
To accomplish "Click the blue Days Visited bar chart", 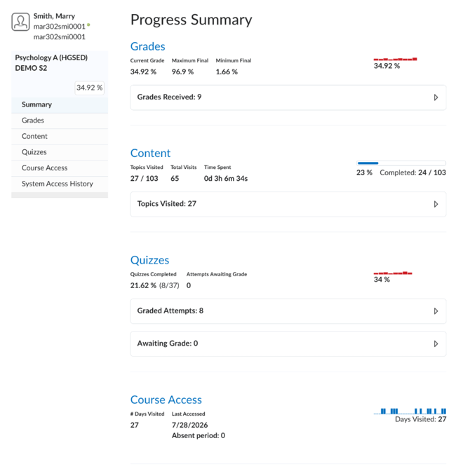I will pos(410,411).
